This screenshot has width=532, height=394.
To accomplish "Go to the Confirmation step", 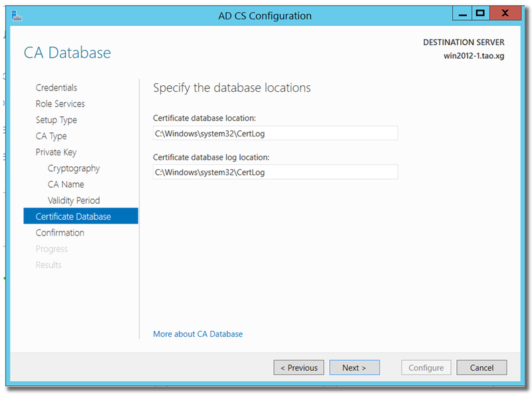I will pyautogui.click(x=60, y=233).
